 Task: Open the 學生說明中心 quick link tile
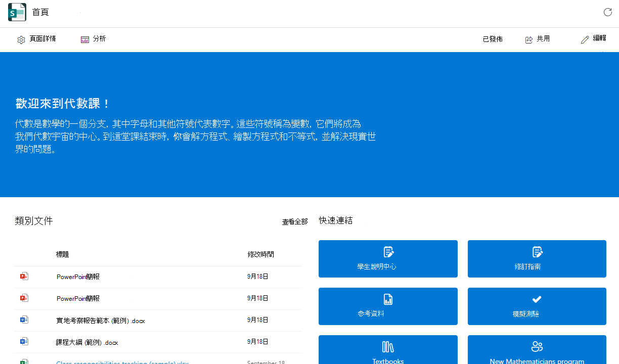pos(388,259)
